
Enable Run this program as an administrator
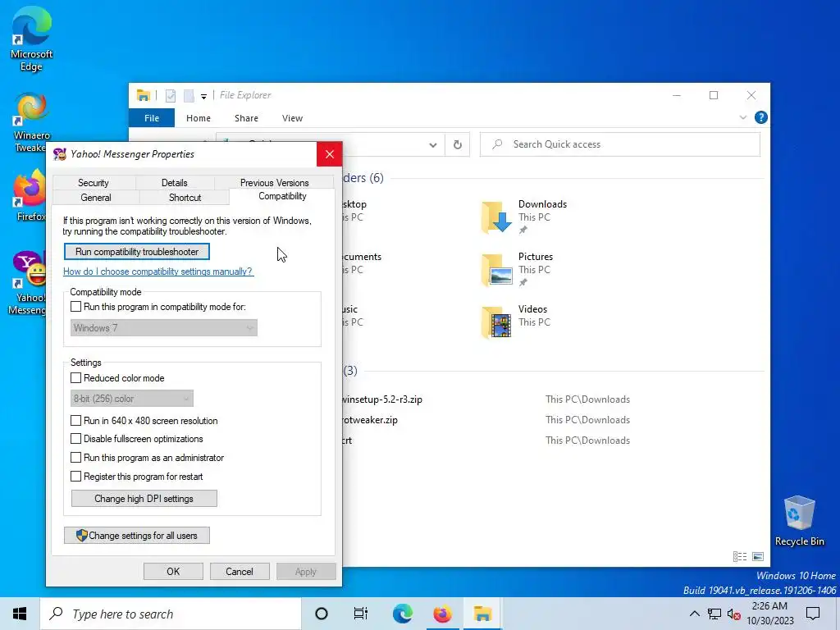tap(76, 458)
